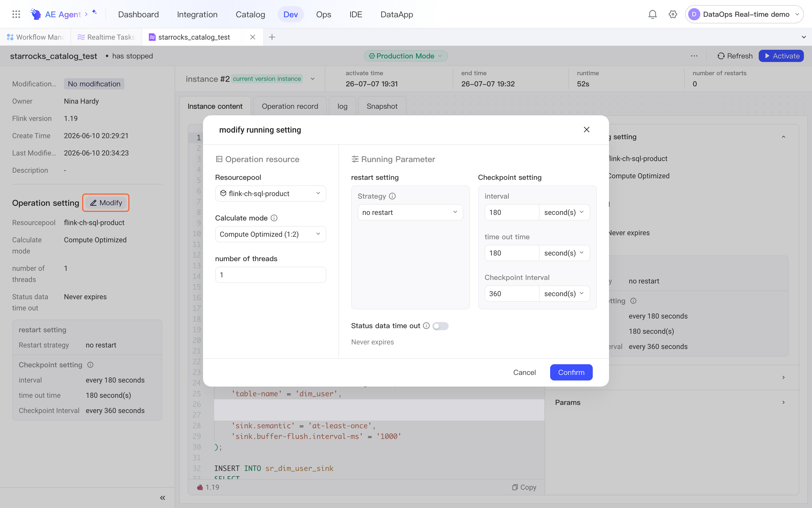Open the DataOps Real-time demo account menu
The height and width of the screenshot is (508, 812).
coord(744,14)
